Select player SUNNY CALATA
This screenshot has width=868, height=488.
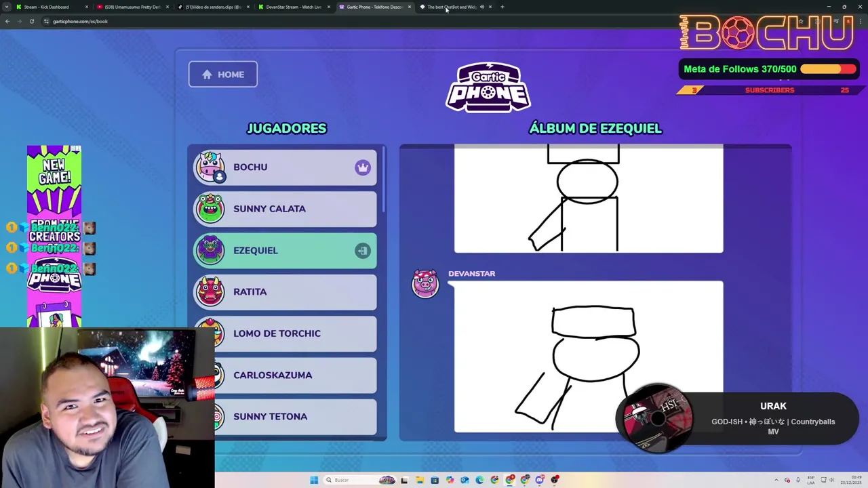tap(285, 209)
